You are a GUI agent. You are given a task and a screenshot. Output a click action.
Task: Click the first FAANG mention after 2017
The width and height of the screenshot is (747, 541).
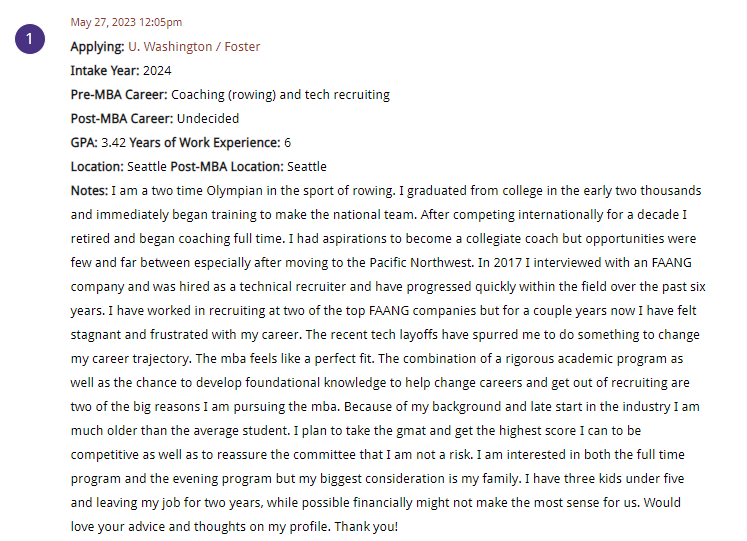(671, 262)
